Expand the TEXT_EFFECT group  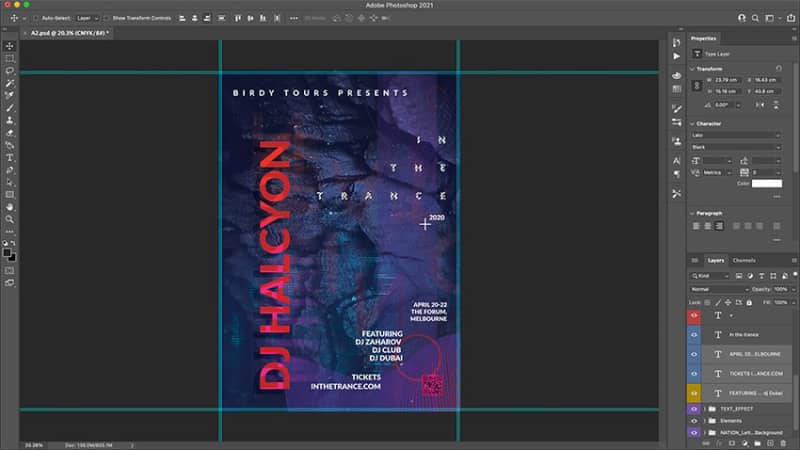(705, 409)
